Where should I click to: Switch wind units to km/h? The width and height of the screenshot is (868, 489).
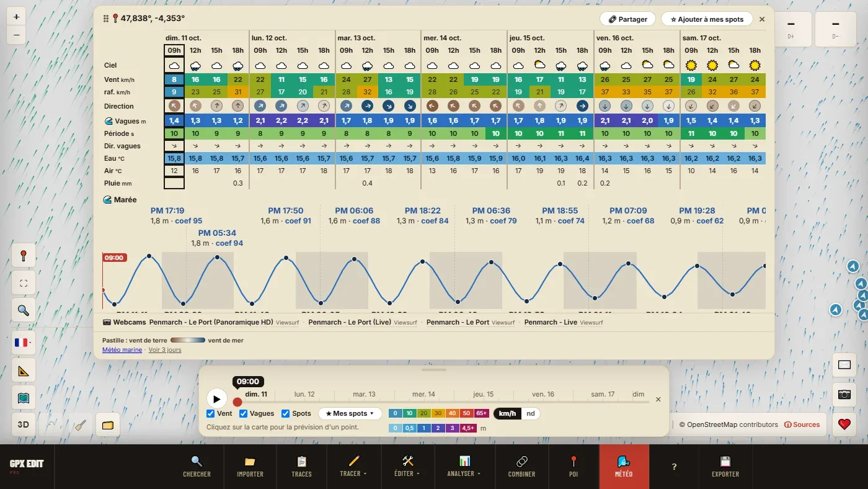click(507, 413)
